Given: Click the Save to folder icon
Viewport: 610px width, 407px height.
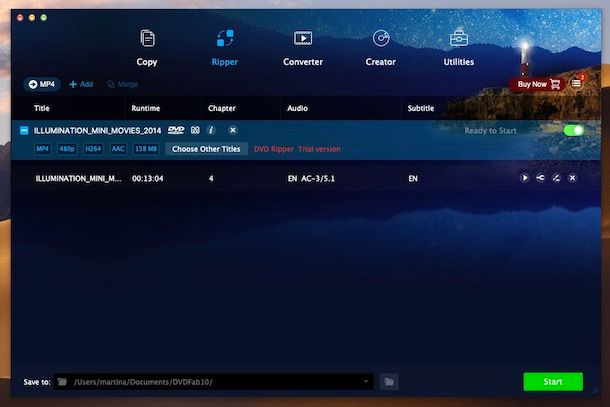Looking at the screenshot, I should coord(62,382).
